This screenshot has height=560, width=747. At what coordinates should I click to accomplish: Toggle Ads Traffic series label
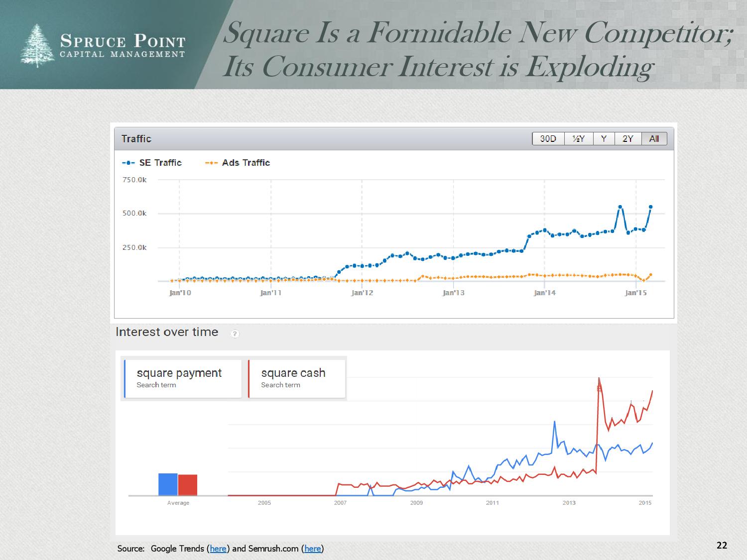click(246, 163)
